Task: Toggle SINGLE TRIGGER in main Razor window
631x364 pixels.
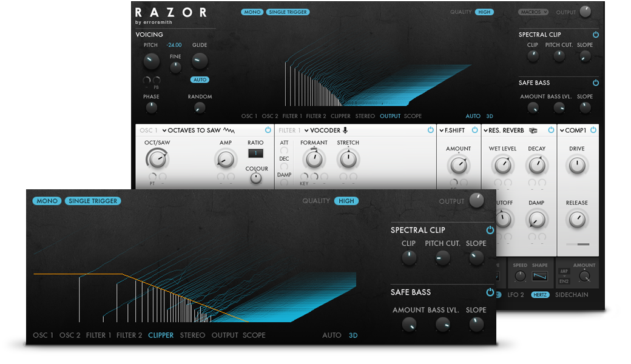Action: click(288, 12)
